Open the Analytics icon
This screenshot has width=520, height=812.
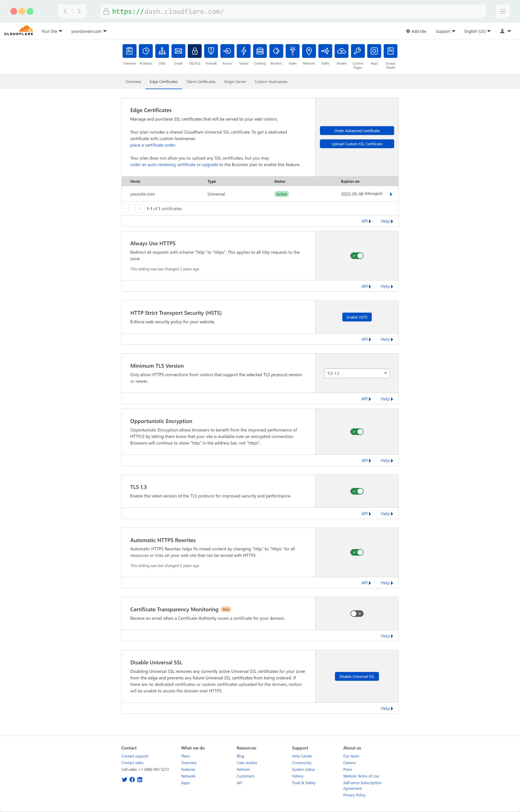146,51
